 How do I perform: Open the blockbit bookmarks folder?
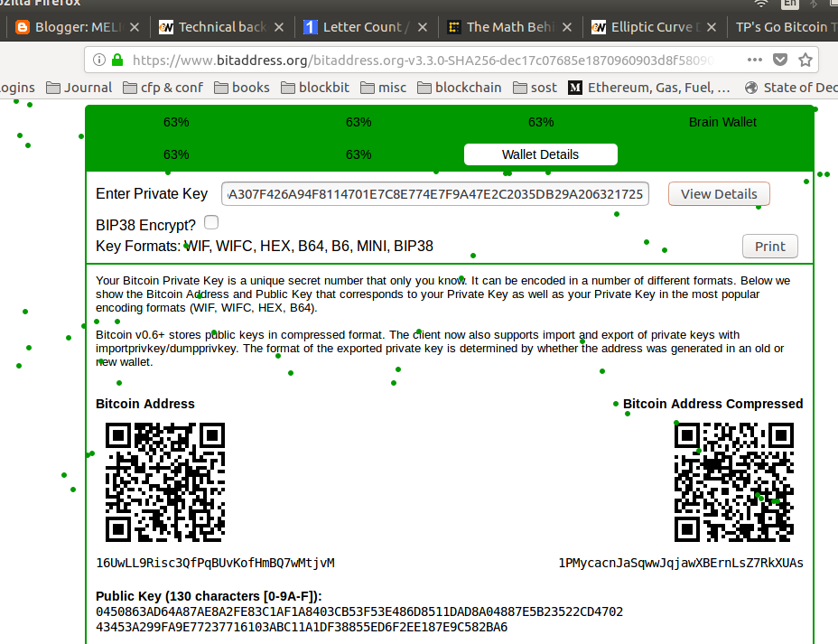click(315, 87)
